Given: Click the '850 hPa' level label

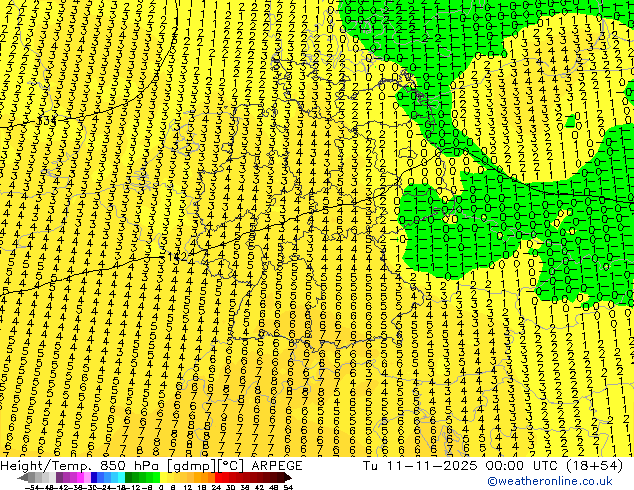Looking at the screenshot, I should tap(131, 466).
